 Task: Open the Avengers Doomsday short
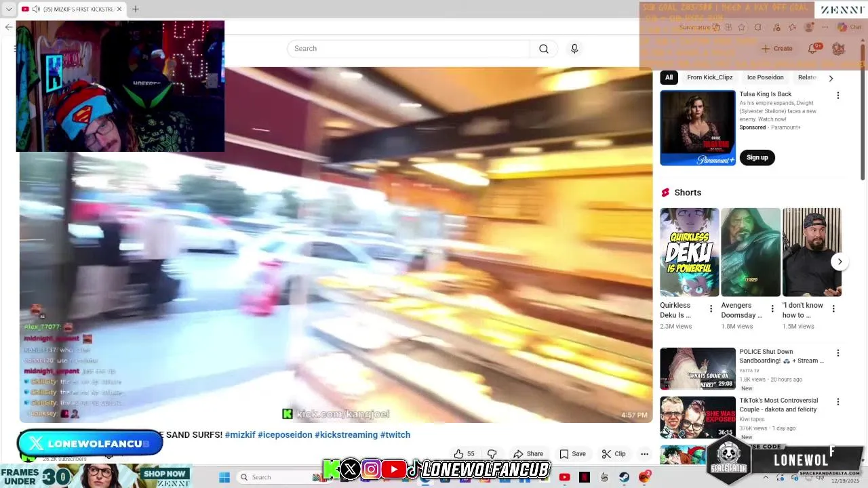pos(750,252)
